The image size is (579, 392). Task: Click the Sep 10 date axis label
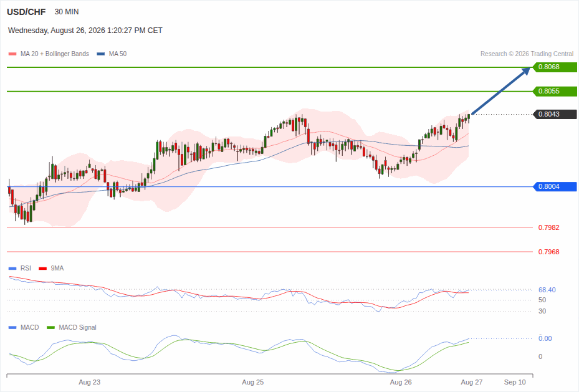click(x=515, y=383)
